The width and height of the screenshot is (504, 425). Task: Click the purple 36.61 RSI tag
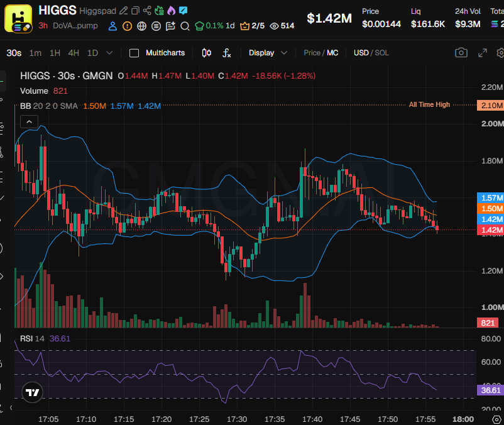(x=491, y=390)
